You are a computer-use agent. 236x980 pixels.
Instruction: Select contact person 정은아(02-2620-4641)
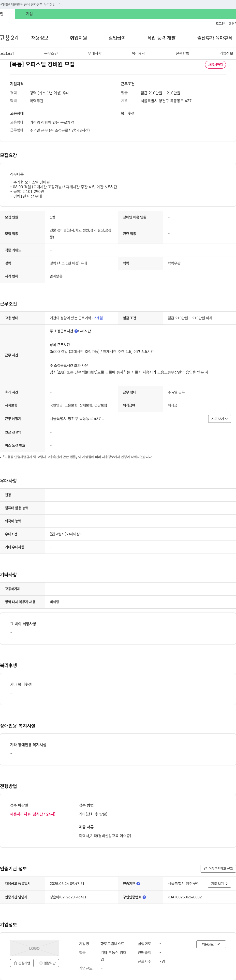[68, 897]
